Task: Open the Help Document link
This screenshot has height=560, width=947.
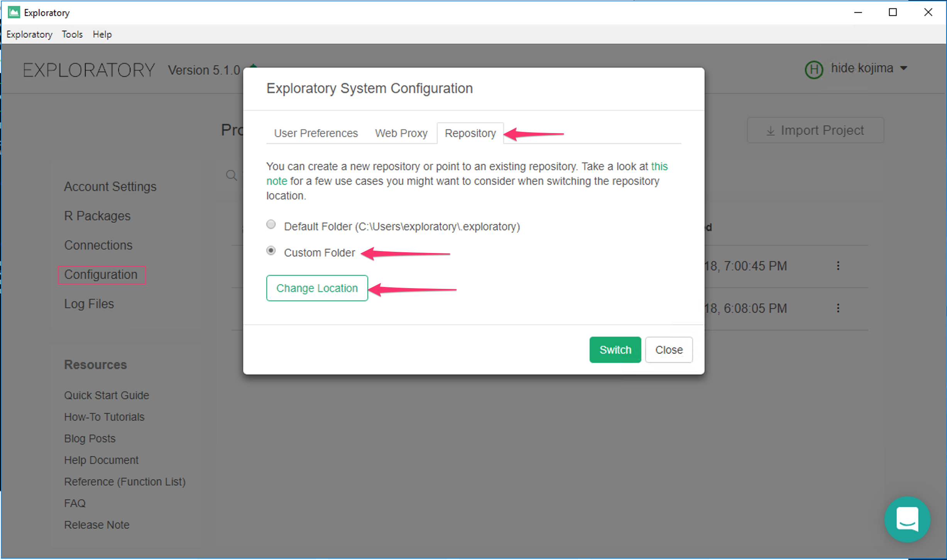Action: 101,460
